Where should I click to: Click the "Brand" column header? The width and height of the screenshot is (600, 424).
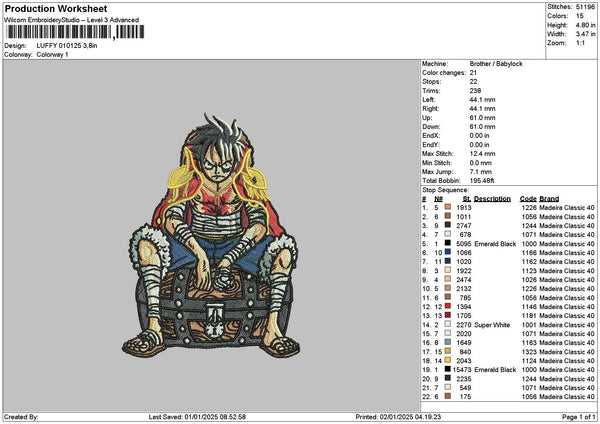pyautogui.click(x=549, y=199)
